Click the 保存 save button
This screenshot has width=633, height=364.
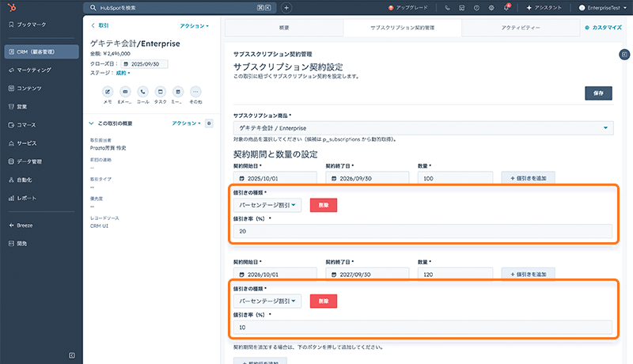pyautogui.click(x=597, y=93)
